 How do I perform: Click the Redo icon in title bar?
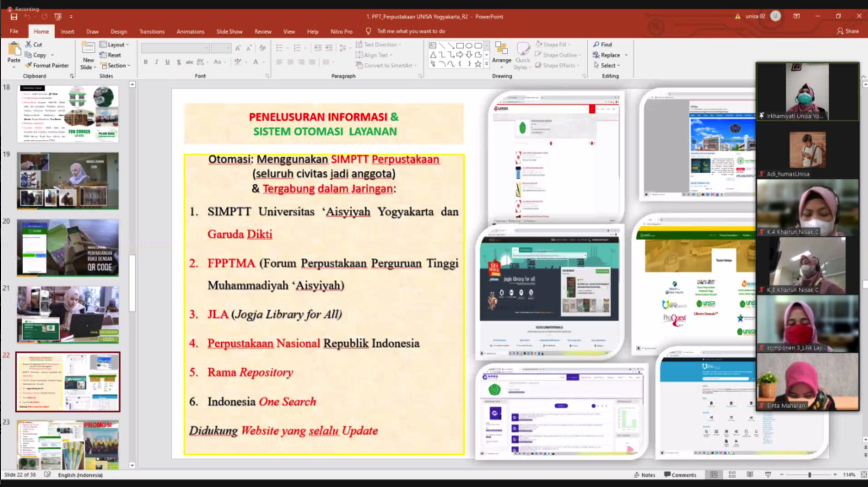click(x=44, y=17)
